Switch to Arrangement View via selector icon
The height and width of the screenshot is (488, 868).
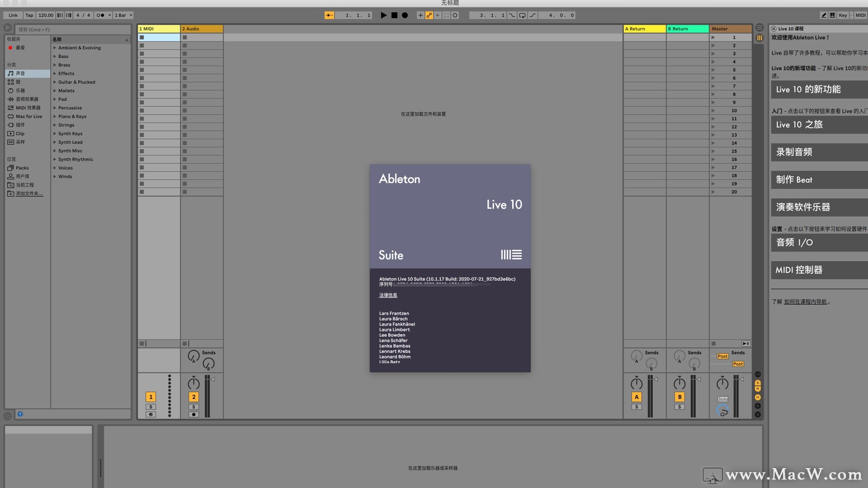coord(759,28)
